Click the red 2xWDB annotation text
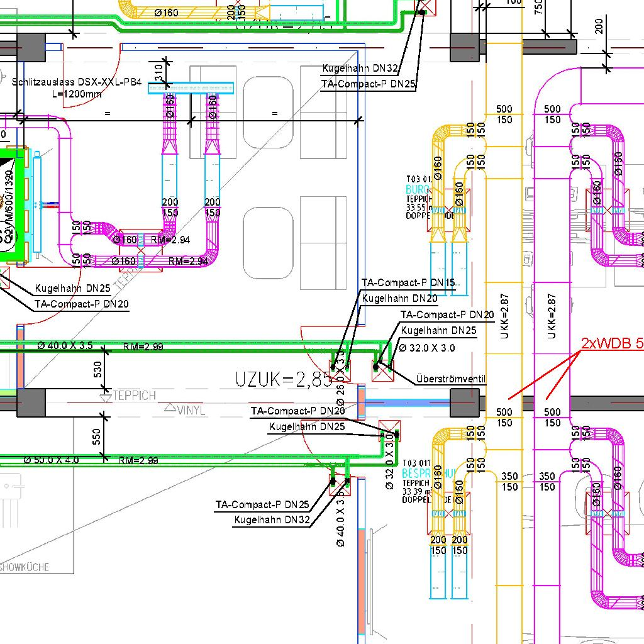 point(611,344)
